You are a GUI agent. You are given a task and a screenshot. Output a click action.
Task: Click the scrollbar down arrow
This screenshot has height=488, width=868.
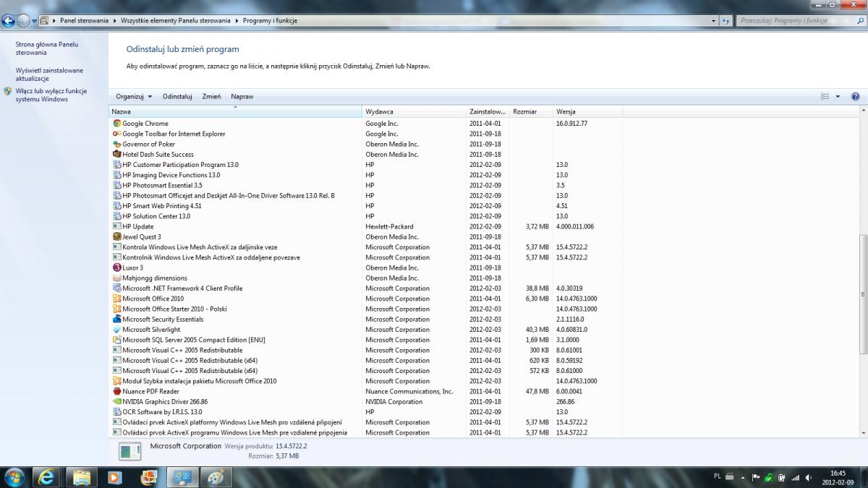[862, 433]
